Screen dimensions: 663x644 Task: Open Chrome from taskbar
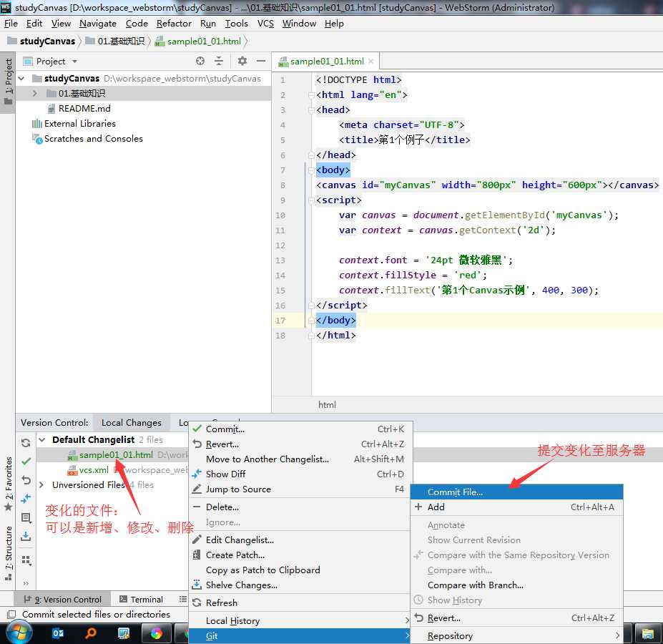click(156, 633)
